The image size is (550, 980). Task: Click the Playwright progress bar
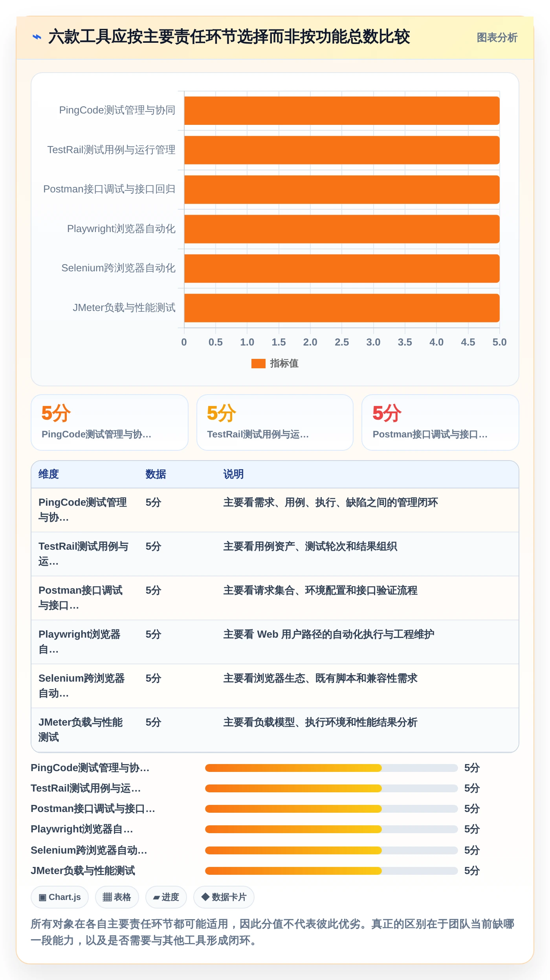(332, 829)
